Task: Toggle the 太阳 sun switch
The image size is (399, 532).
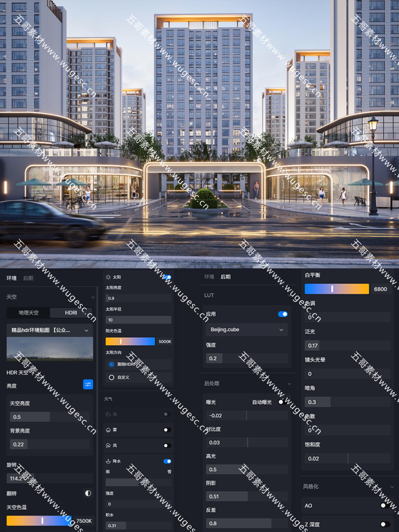Action: point(167,277)
